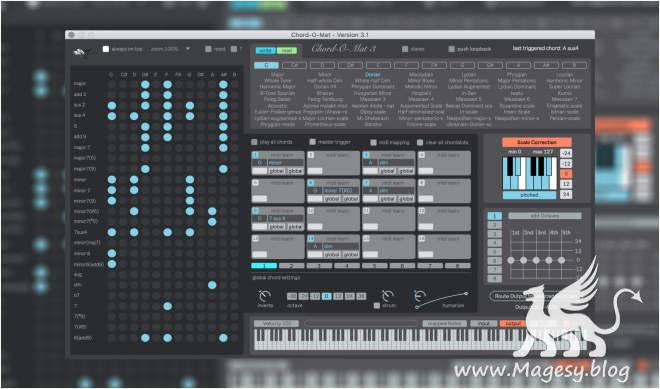Click empty chord pad 16
Screen dimensions: 660x389
point(444,246)
